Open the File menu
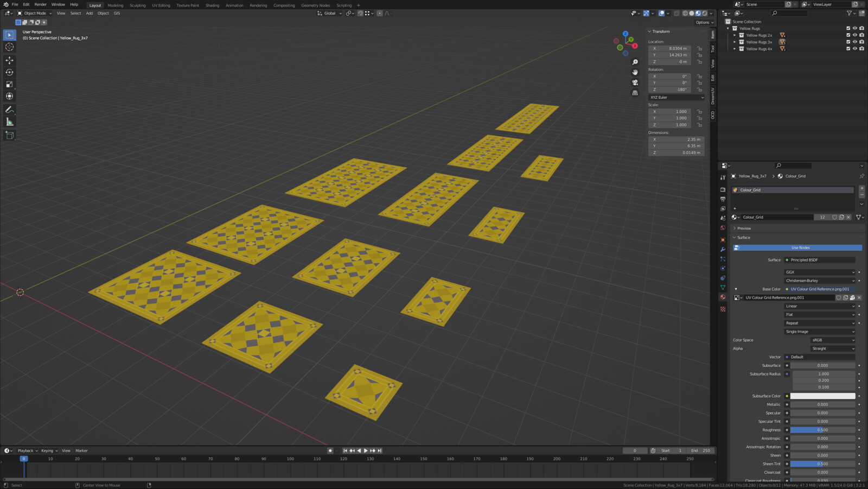 (15, 4)
